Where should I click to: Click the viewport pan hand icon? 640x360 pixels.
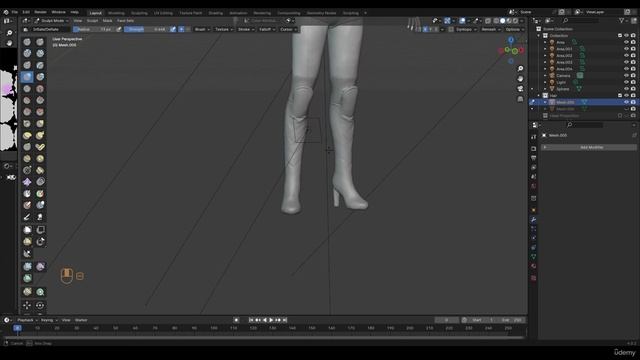coord(520,79)
